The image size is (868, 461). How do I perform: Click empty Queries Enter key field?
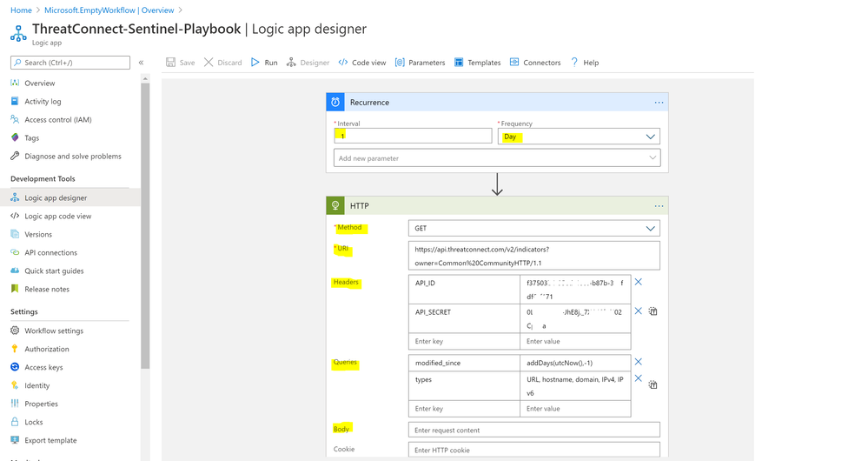pyautogui.click(x=465, y=408)
